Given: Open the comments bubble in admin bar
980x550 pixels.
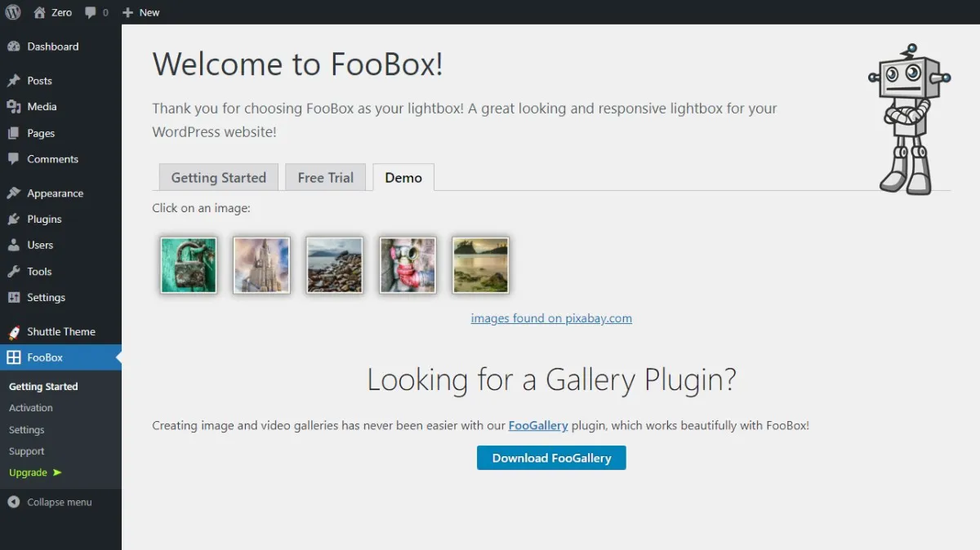Looking at the screenshot, I should (x=91, y=13).
